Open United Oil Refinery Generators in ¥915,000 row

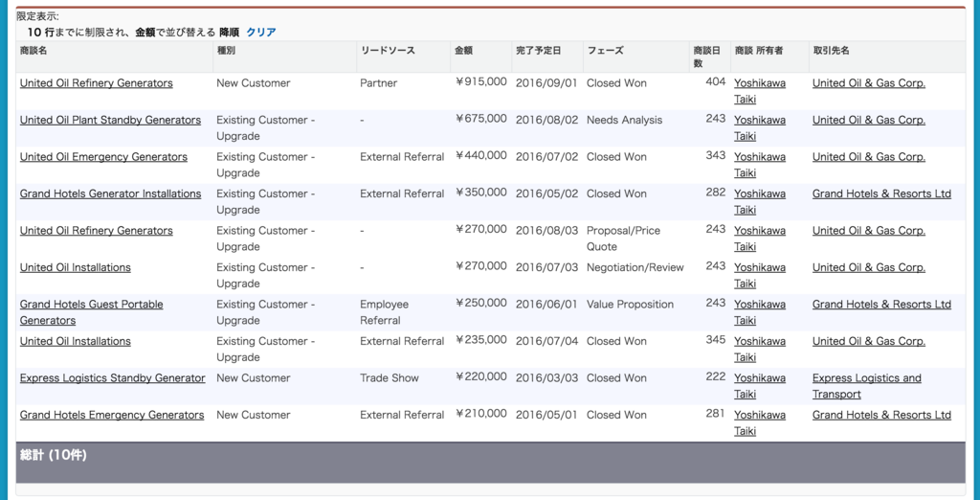coord(97,83)
